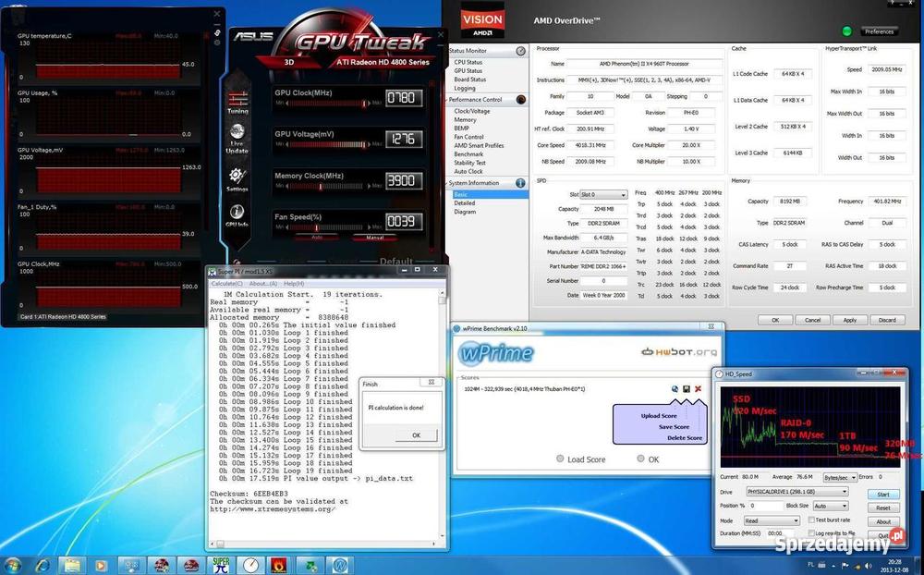Click the Memory Clock slider handle

[x=321, y=187]
